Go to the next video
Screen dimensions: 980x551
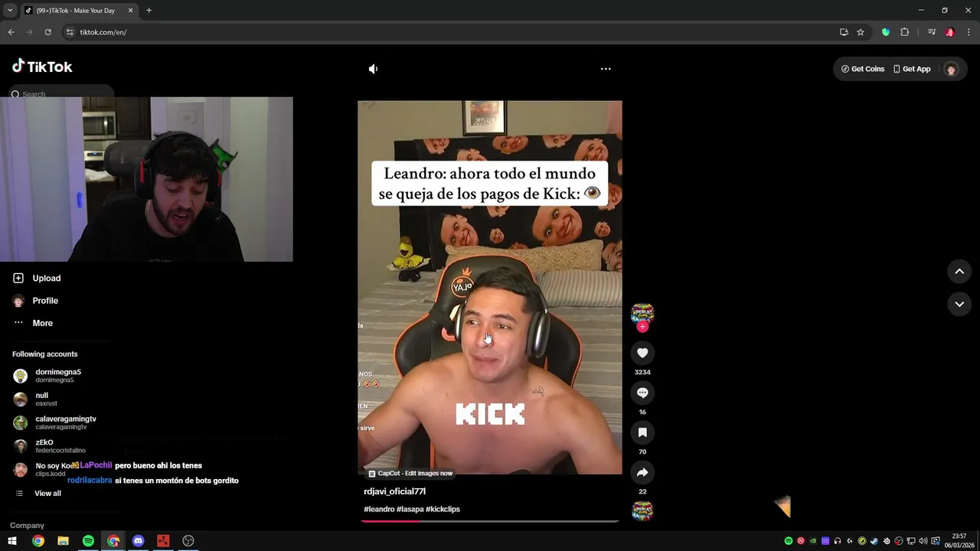click(959, 304)
